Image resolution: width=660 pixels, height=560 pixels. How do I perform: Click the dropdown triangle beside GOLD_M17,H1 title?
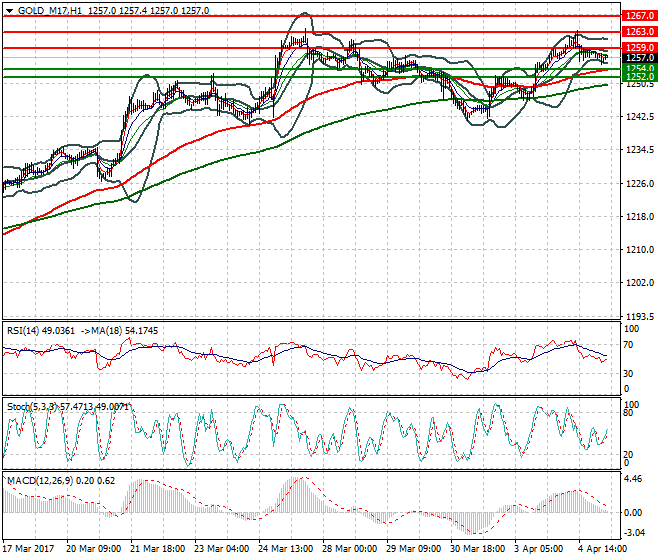pos(9,11)
